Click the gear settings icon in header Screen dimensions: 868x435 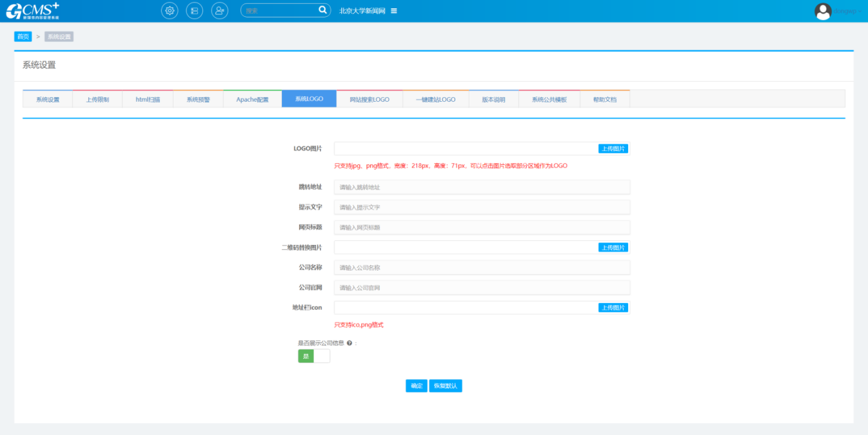tap(170, 11)
